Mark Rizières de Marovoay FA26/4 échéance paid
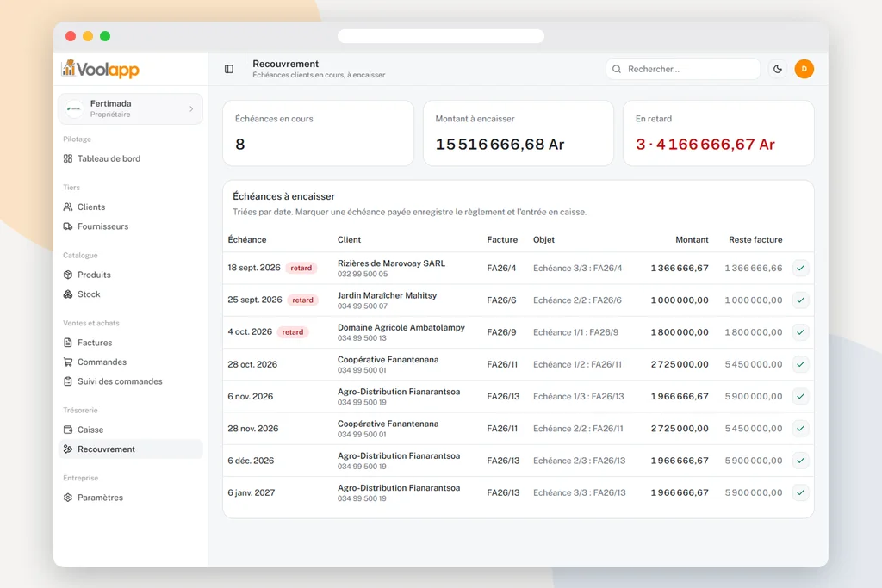The image size is (882, 588). tap(800, 268)
